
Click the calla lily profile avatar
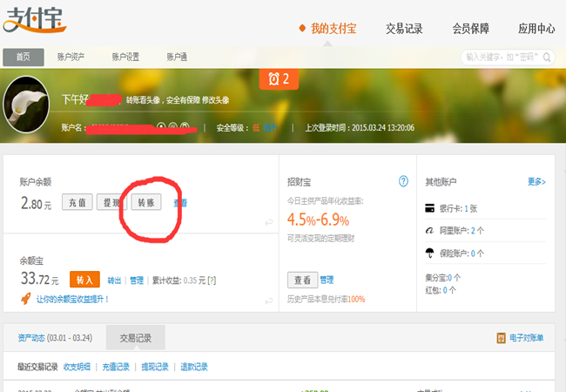pyautogui.click(x=26, y=105)
